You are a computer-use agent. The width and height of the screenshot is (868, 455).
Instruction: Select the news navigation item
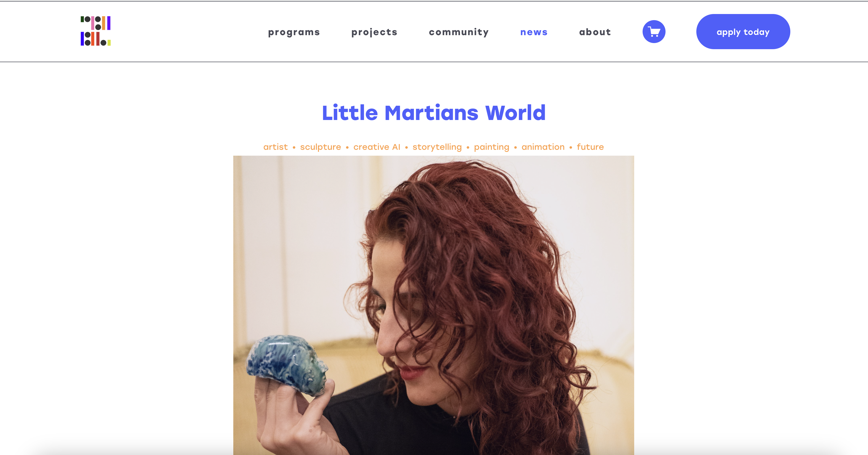pyautogui.click(x=534, y=32)
